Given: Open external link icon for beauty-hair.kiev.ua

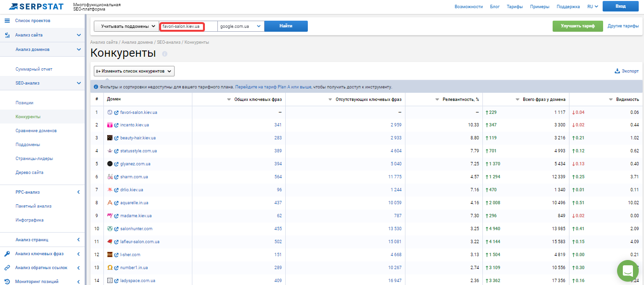Looking at the screenshot, I should (116, 138).
